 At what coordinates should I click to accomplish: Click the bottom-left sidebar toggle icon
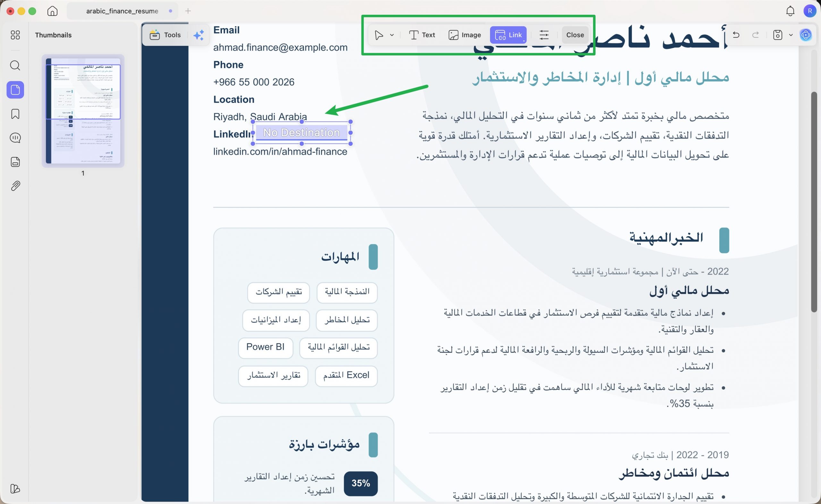pos(15,489)
